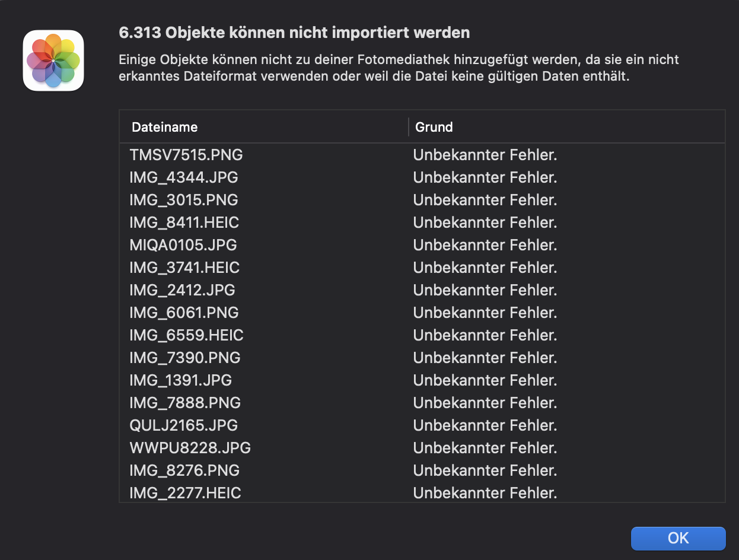Sort by the Grund column header

tap(434, 127)
